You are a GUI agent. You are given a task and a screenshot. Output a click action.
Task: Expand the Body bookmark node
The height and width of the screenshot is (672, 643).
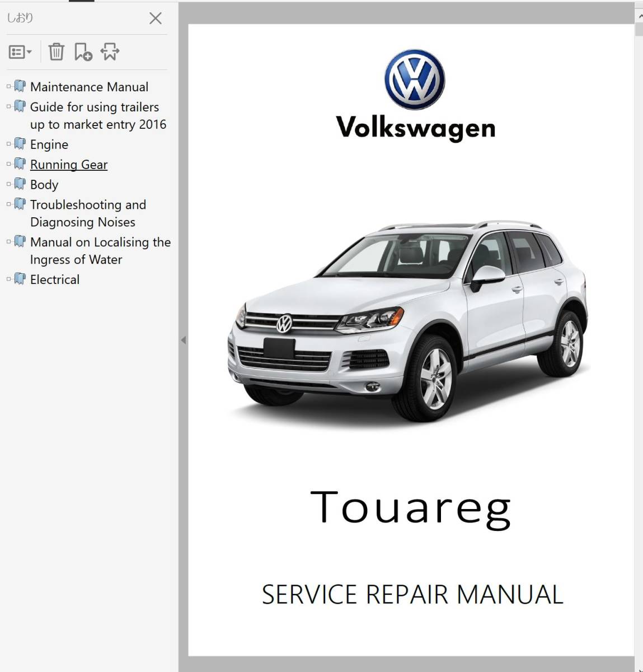click(9, 184)
